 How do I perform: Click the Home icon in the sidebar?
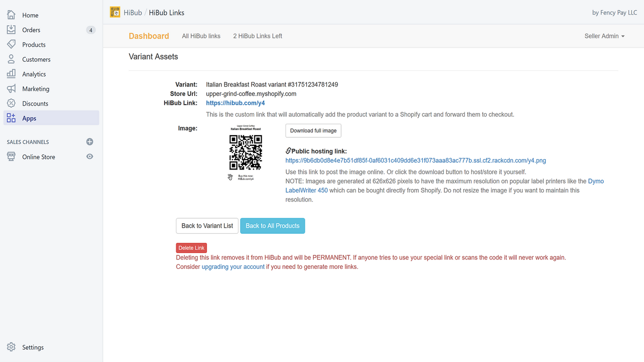tap(11, 15)
